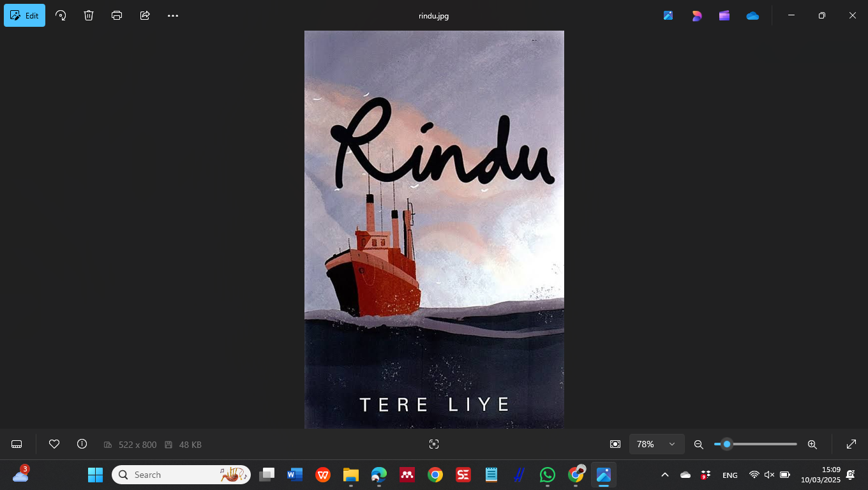Open the Chrome profile window icon in taskbar
868x490 pixels.
pos(576,475)
